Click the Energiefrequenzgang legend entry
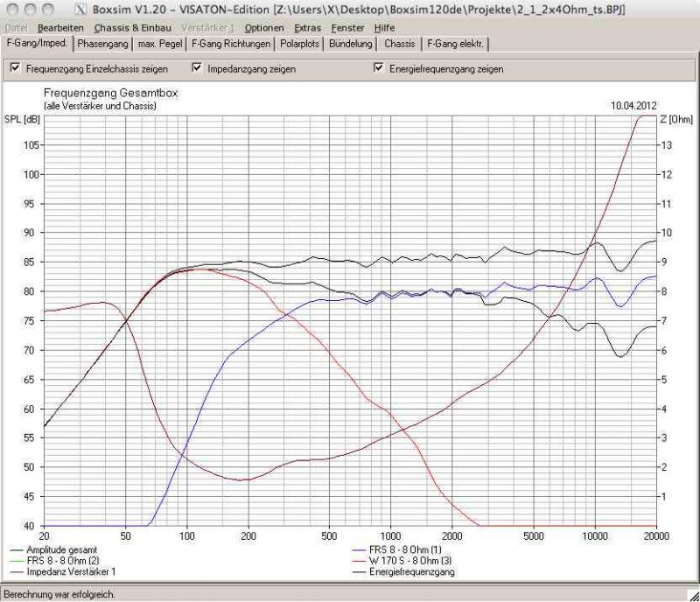 tap(403, 571)
